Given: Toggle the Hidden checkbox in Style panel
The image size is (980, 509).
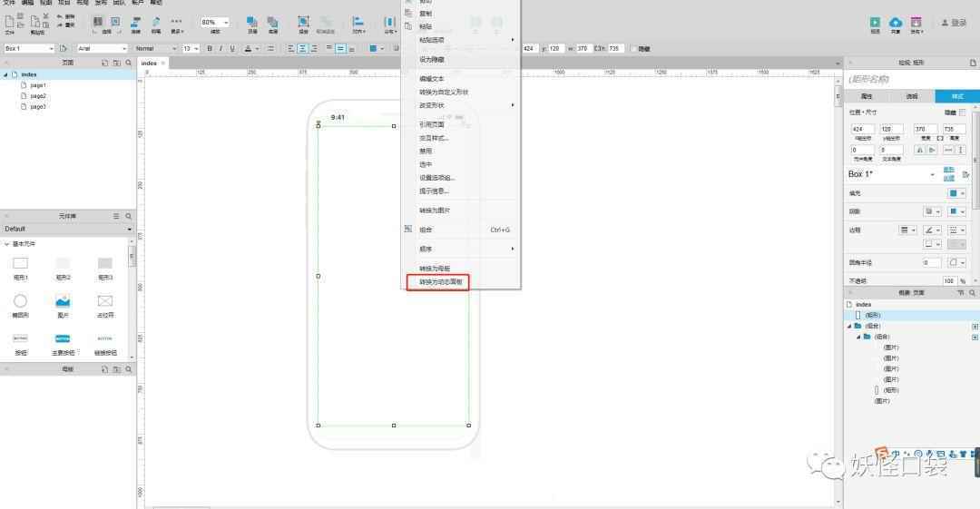Looking at the screenshot, I should coord(963,113).
